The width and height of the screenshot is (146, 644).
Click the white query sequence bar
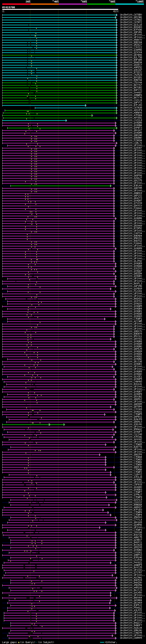[x=60, y=10]
